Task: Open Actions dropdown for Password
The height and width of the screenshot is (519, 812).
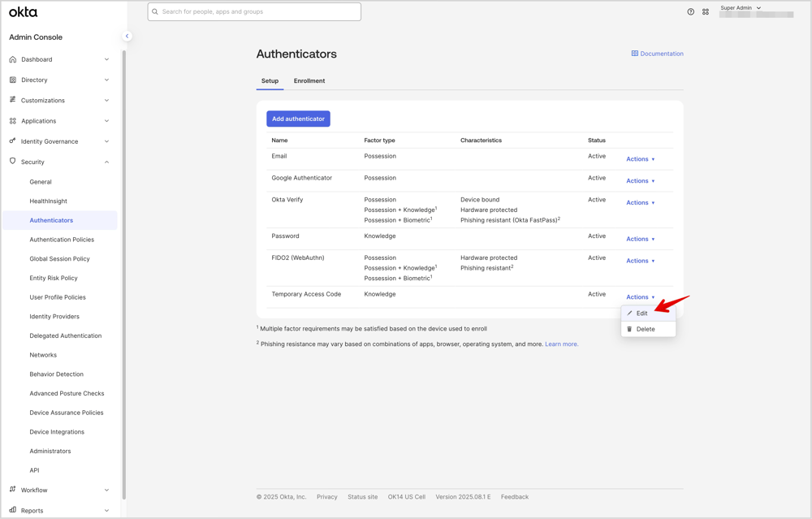Action: (641, 239)
